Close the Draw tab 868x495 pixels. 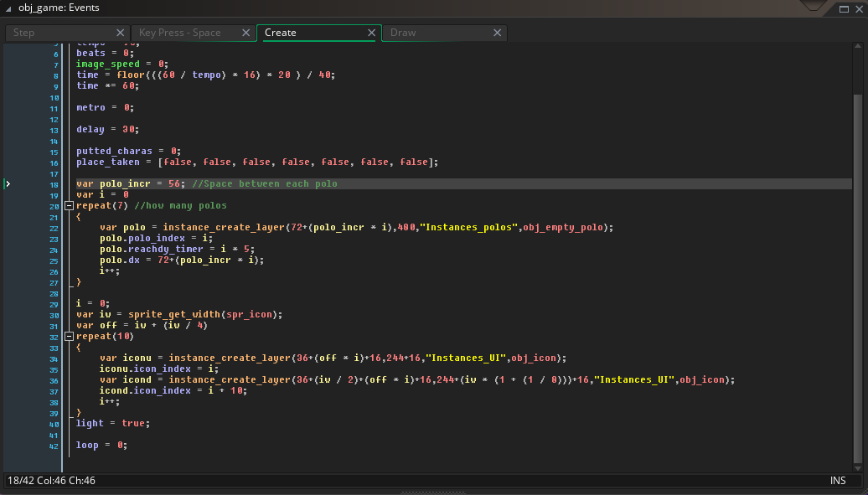(x=497, y=33)
